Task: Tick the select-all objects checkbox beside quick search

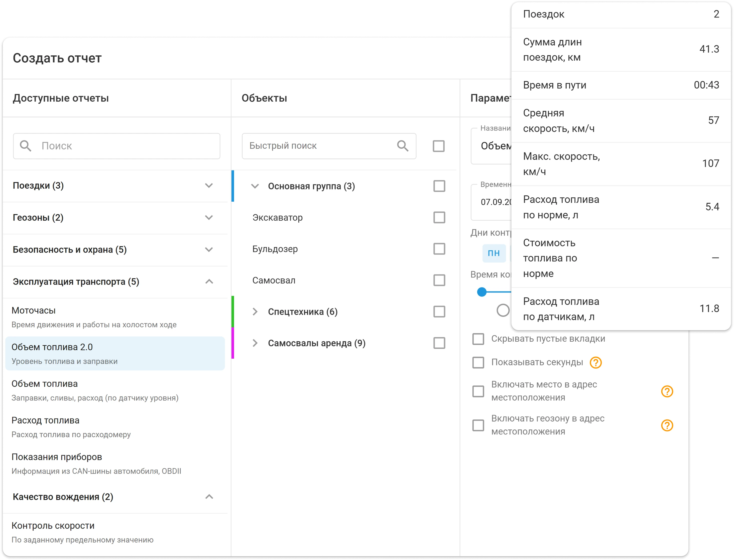Action: point(438,146)
